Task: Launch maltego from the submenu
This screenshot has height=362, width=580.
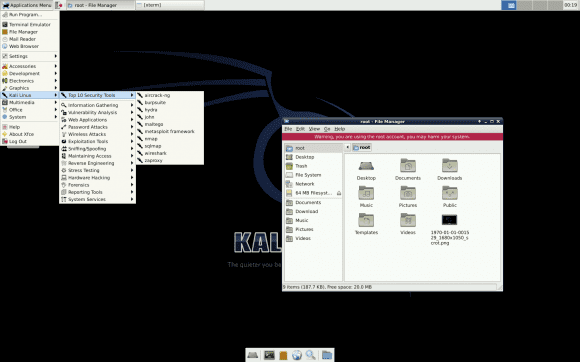Action: (x=170, y=124)
